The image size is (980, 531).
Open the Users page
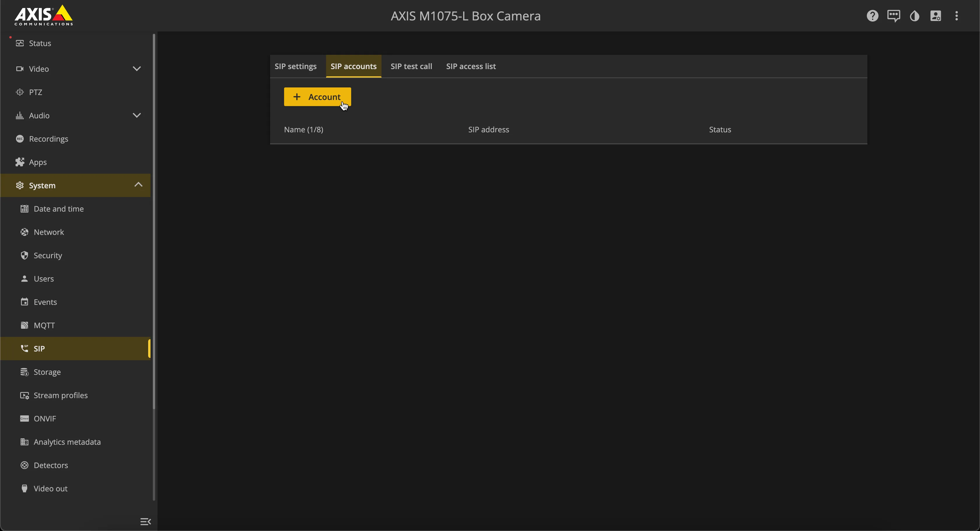pos(75,279)
